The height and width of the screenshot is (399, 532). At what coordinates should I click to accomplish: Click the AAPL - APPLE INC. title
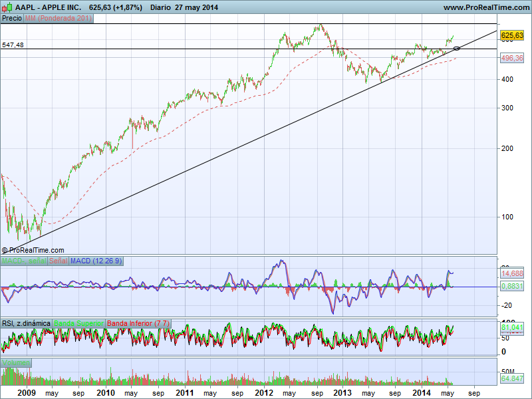[48, 7]
